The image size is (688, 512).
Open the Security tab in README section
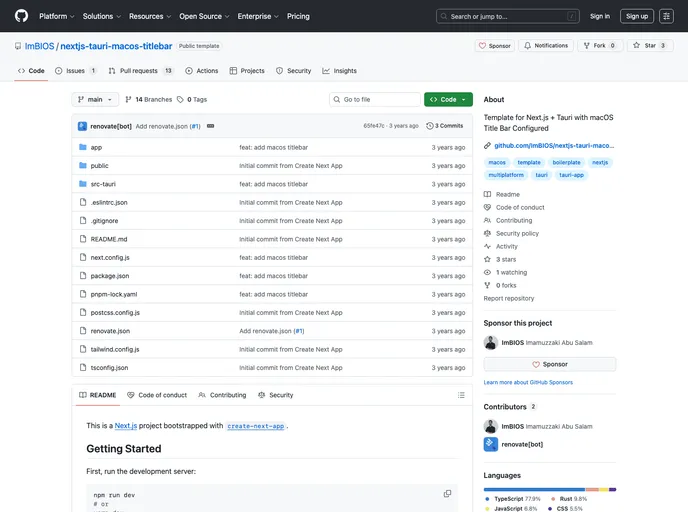(276, 395)
